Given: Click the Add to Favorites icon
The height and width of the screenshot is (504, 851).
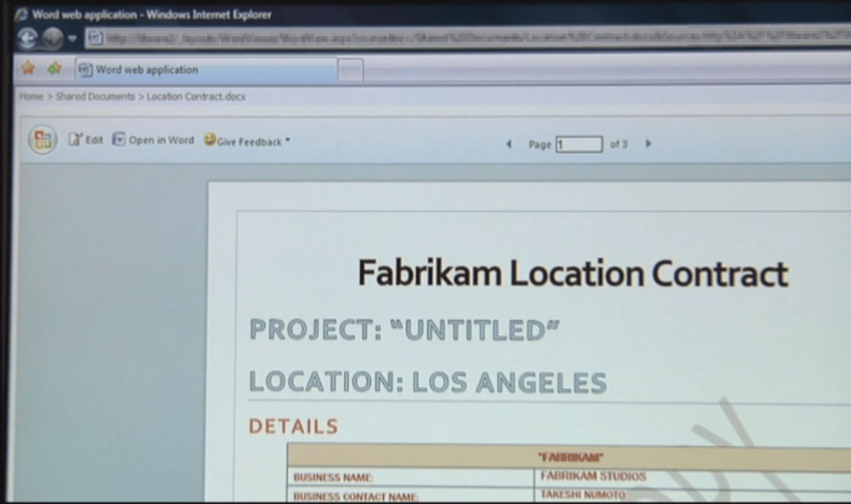Looking at the screenshot, I should pos(54,68).
